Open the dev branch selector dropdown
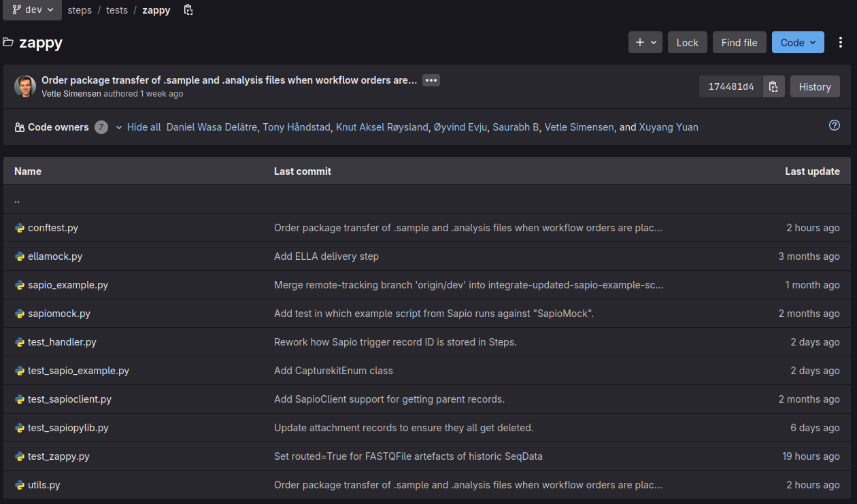 click(33, 10)
